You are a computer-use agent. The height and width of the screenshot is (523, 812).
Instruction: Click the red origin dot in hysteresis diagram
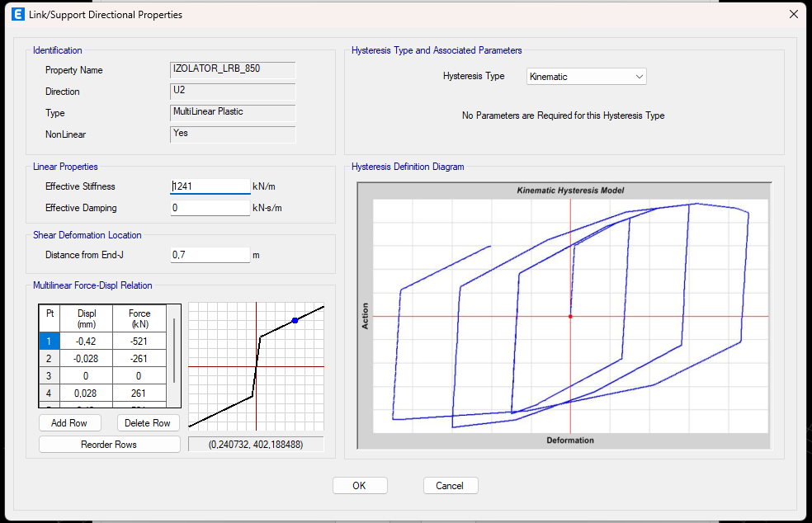point(570,317)
